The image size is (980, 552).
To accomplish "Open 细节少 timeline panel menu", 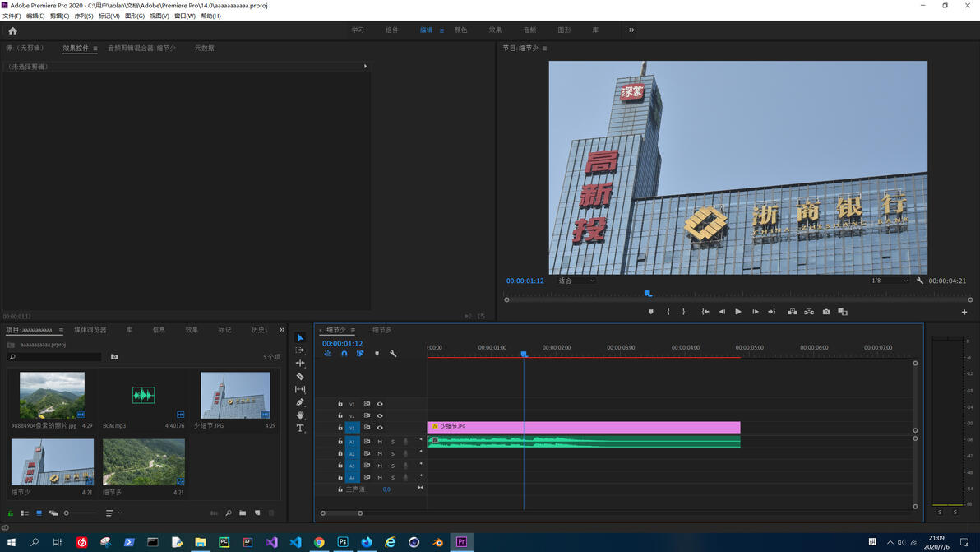I will (x=353, y=330).
